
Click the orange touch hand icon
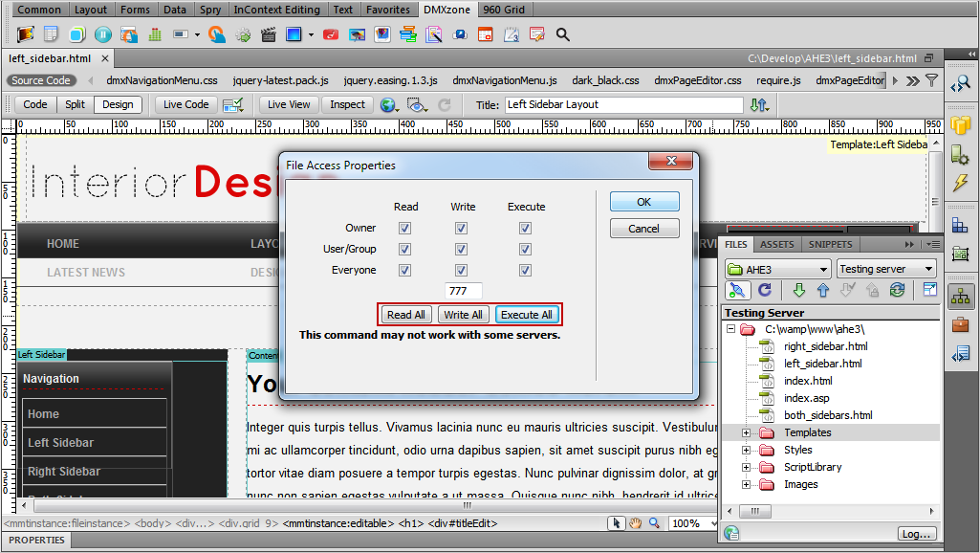click(x=216, y=34)
